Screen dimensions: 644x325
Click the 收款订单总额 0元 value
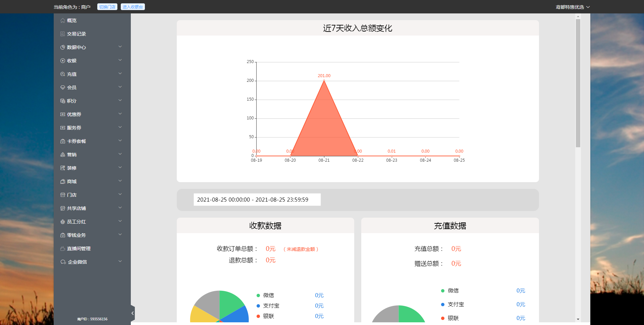click(x=271, y=249)
